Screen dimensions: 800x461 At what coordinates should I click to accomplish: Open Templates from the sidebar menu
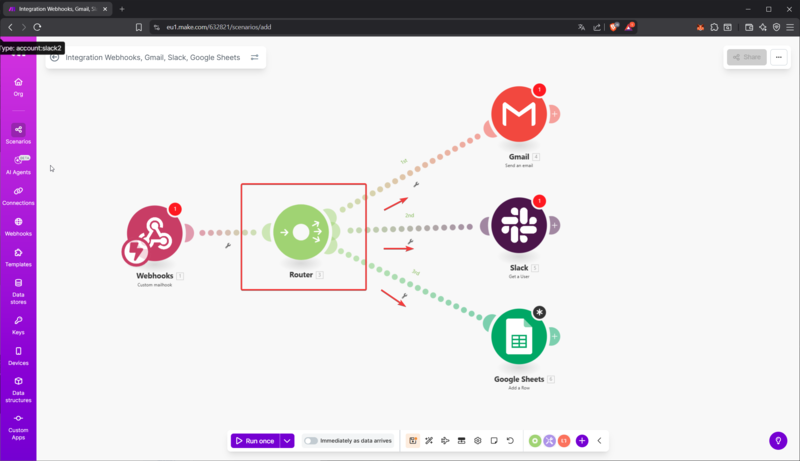(18, 256)
